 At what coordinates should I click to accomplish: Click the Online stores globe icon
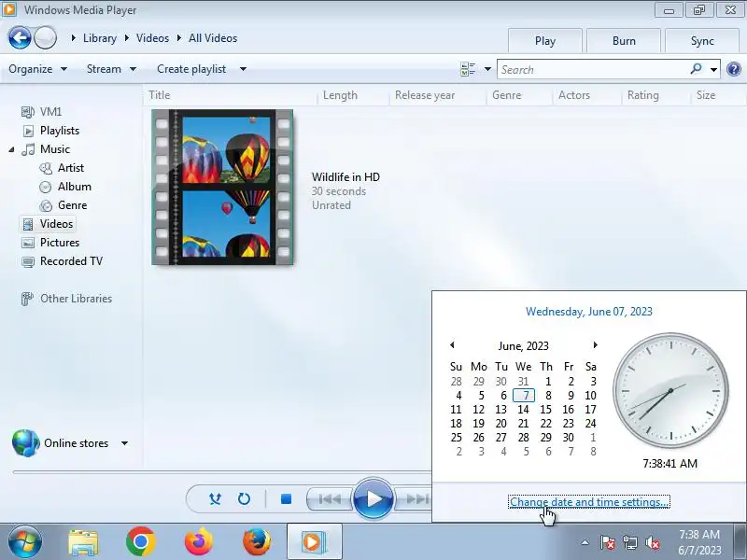click(x=25, y=442)
